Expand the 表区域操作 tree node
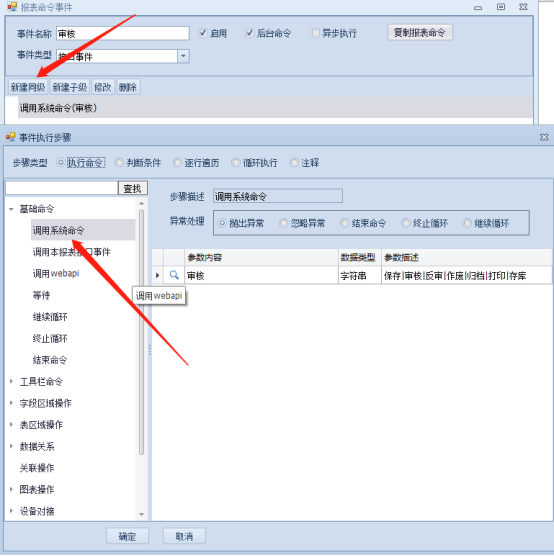 click(x=11, y=424)
